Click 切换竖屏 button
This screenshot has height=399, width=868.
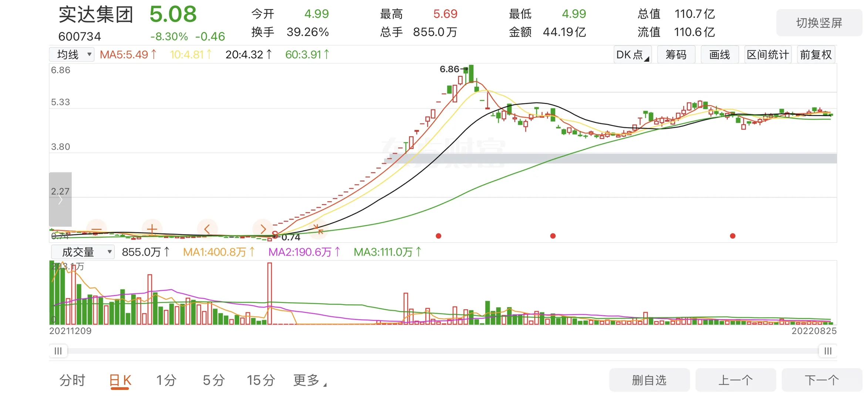coord(819,23)
